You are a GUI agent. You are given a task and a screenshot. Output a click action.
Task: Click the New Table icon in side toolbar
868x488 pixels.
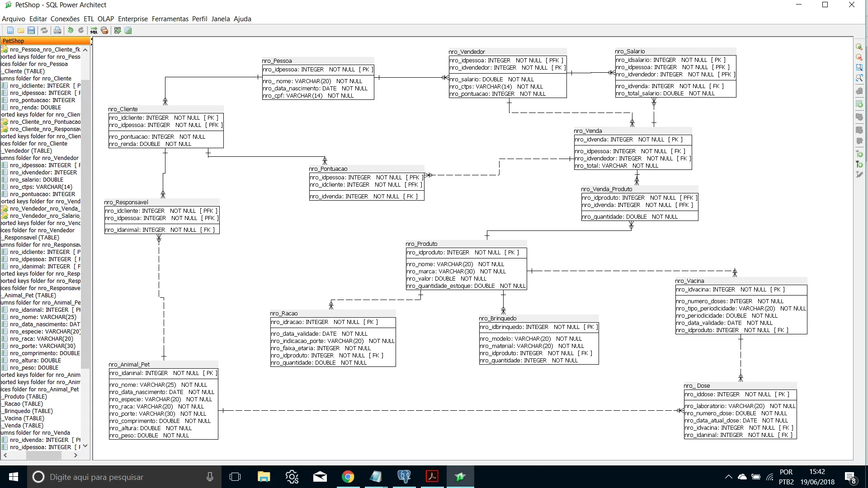click(x=859, y=104)
